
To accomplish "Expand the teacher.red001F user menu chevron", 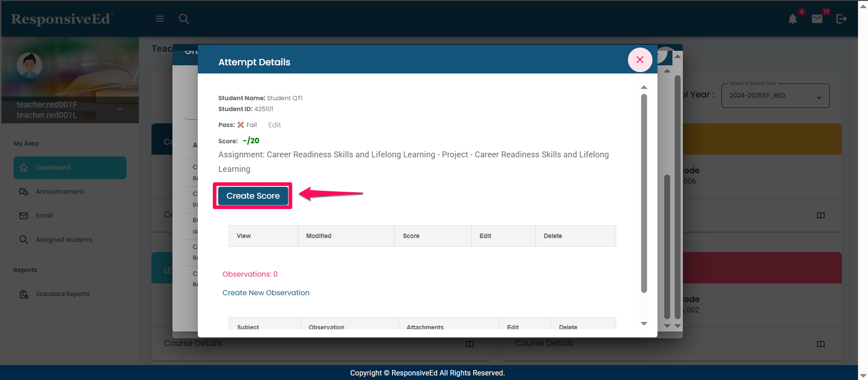I will tap(120, 109).
